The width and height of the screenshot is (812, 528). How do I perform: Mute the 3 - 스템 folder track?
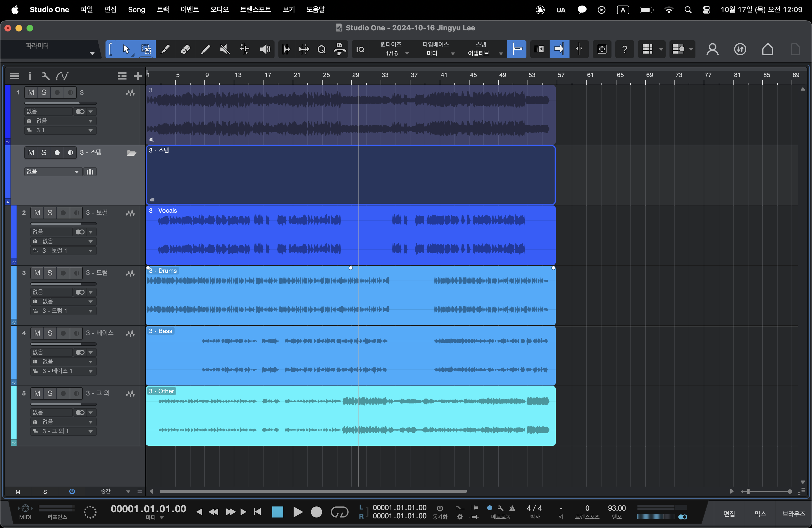(x=31, y=153)
